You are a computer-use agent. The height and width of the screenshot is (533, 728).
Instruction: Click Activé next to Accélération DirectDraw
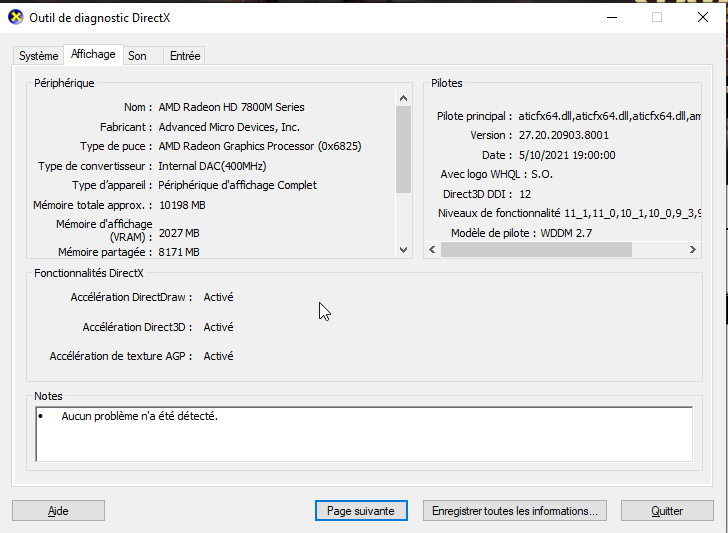218,297
